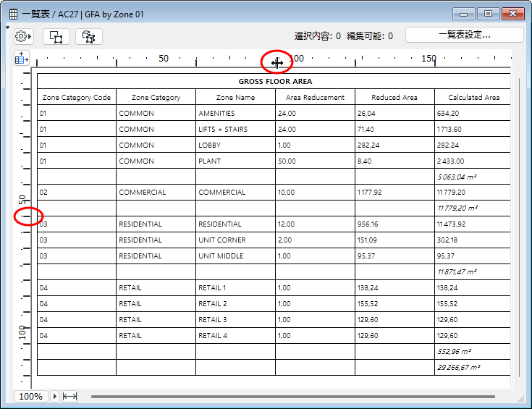Click the UNIT CORNER zone name cell
This screenshot has height=409, width=532.
click(235, 240)
